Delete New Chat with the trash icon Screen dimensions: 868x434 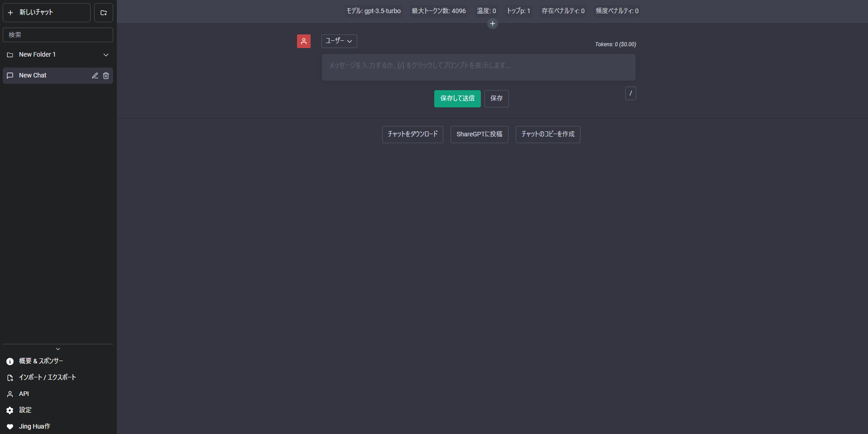coord(106,76)
